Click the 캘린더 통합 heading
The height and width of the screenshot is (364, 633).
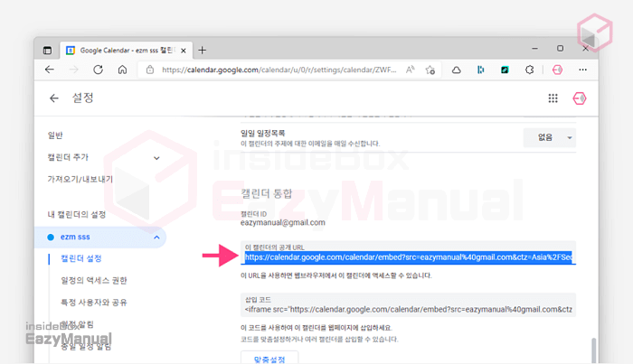[267, 194]
